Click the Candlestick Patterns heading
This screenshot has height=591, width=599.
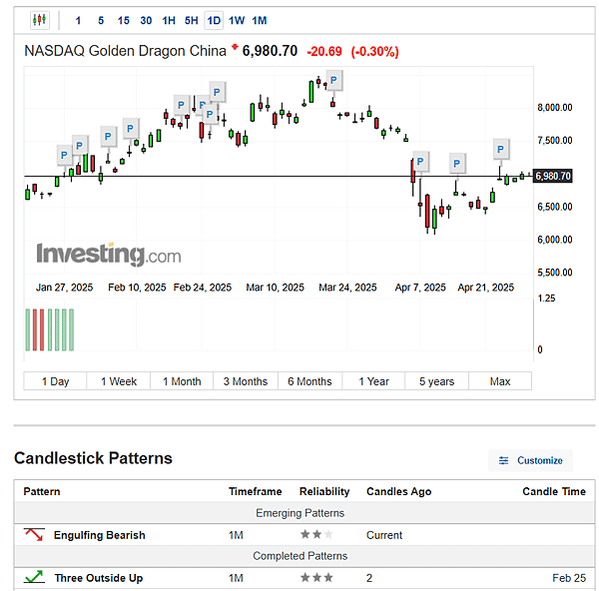(93, 458)
